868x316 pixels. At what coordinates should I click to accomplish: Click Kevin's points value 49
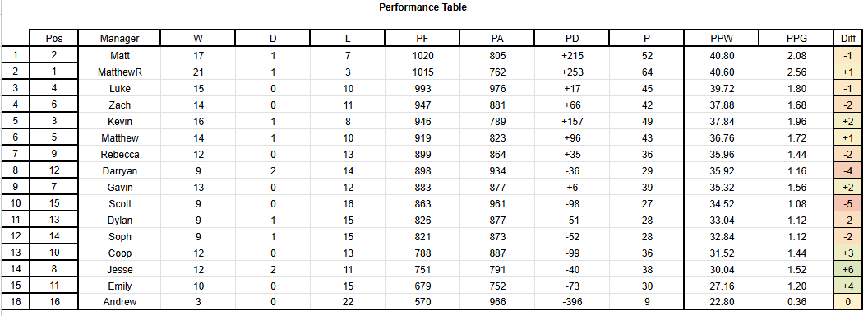[647, 122]
